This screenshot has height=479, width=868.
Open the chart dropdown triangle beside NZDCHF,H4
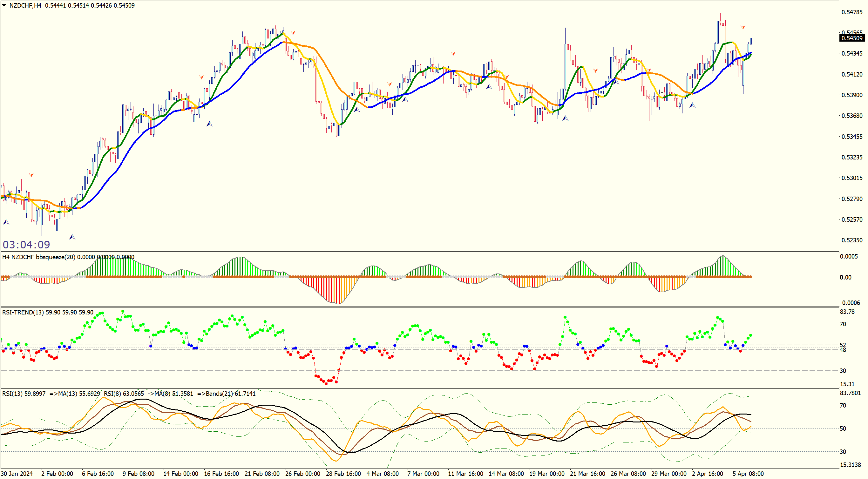pos(4,5)
